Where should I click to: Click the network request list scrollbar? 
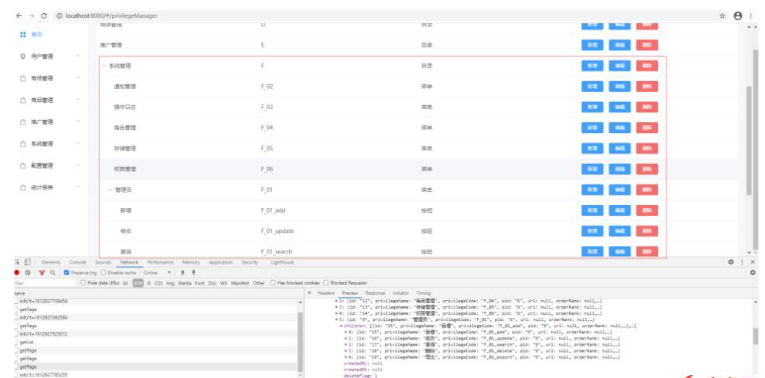(x=300, y=341)
